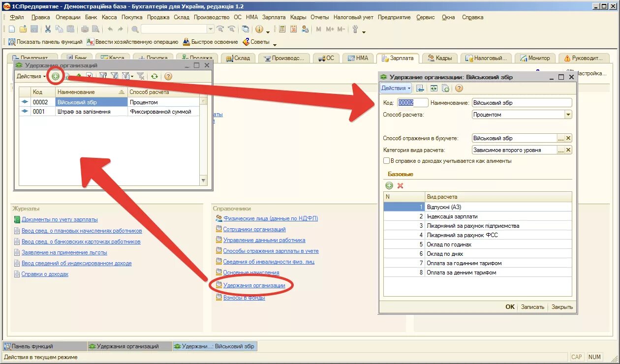Click the disabled clear filter icon in list toolbar
The height and width of the screenshot is (364, 620).
point(140,76)
